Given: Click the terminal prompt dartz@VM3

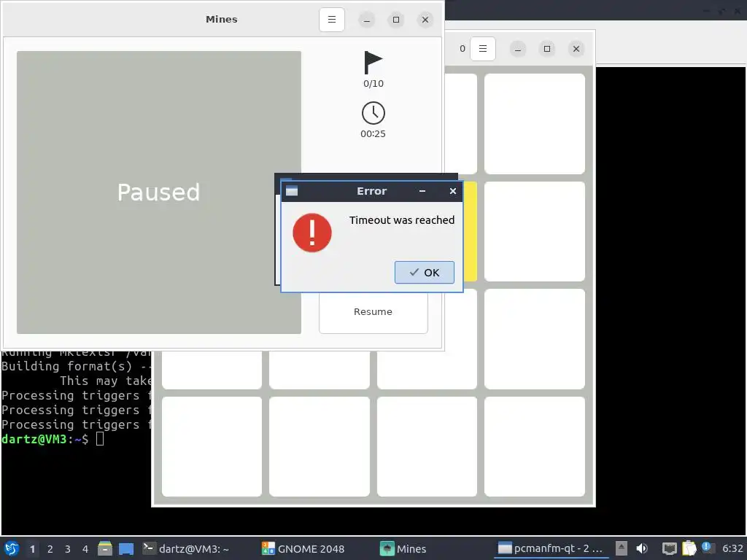Looking at the screenshot, I should [x=34, y=439].
